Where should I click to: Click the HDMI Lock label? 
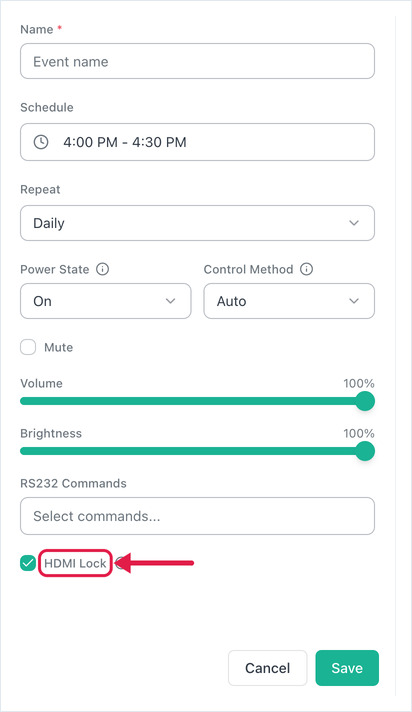75,564
